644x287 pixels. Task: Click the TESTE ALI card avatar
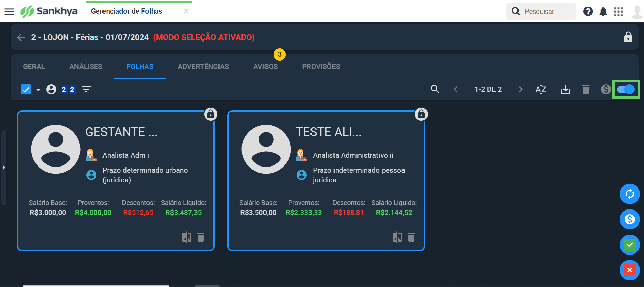click(x=266, y=149)
